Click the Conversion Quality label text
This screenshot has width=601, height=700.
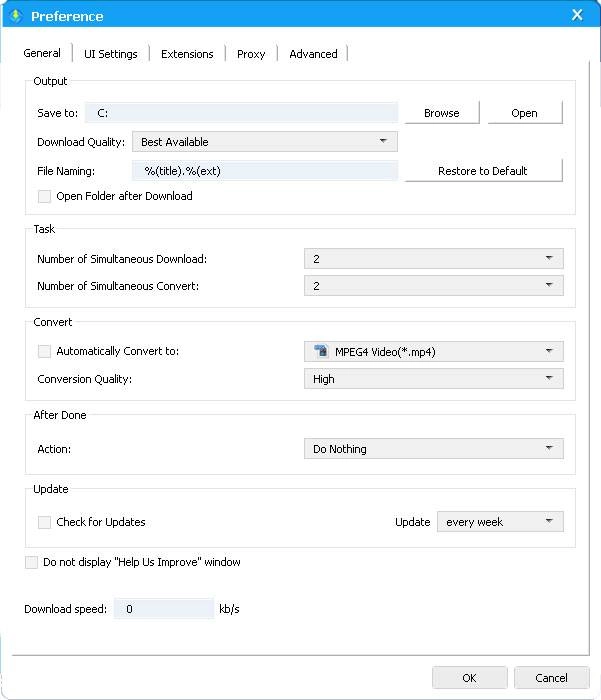pos(84,379)
